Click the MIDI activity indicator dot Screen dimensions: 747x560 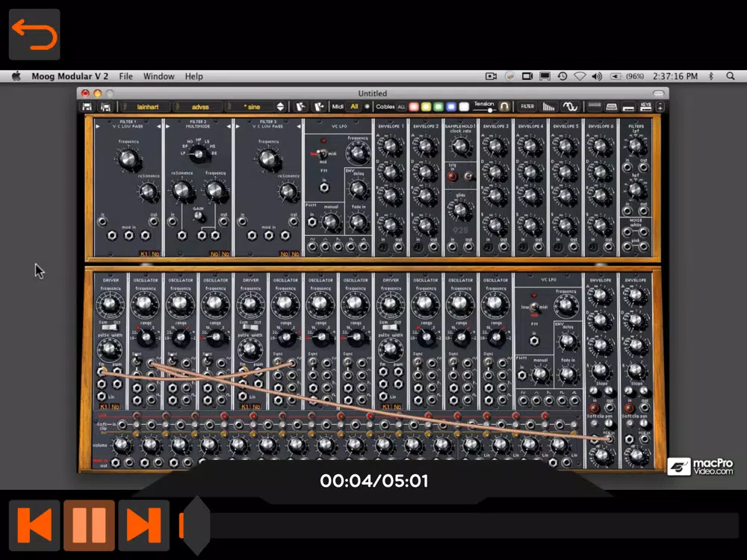[x=367, y=107]
